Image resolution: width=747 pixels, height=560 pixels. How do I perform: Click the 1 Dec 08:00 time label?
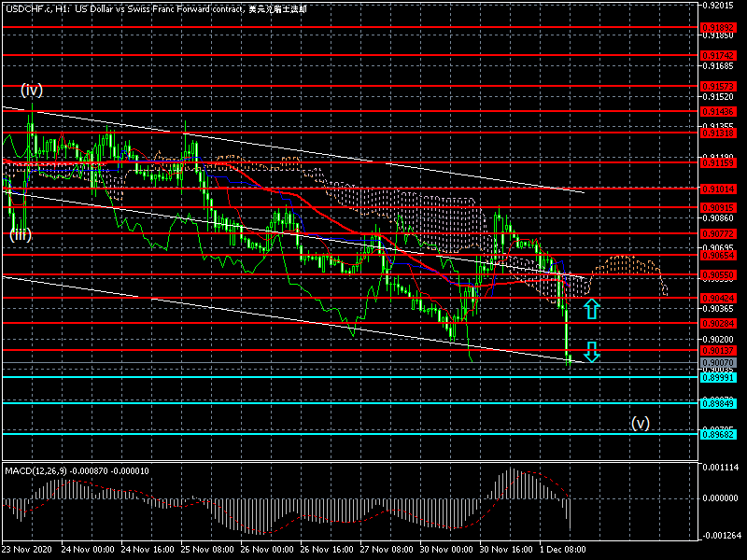569,552
